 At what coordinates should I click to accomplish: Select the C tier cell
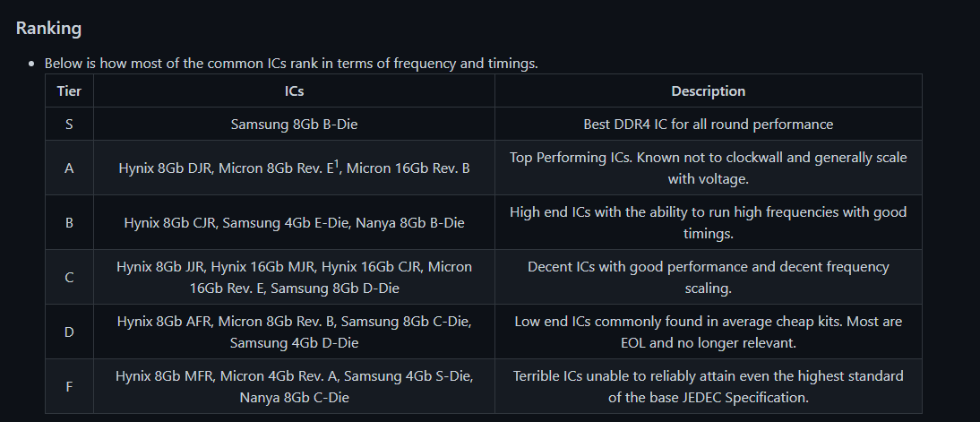[69, 277]
